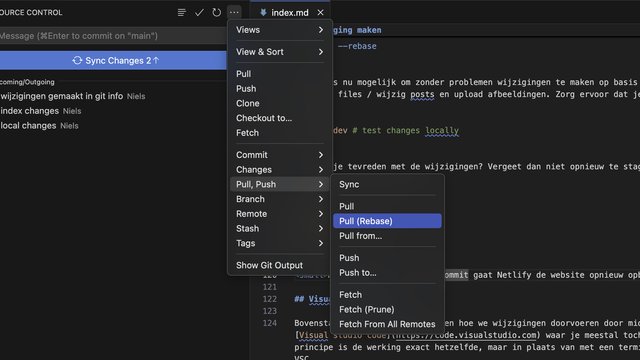This screenshot has height=360, width=640.
Task: Expand the Changes submenu
Action: tap(280, 169)
